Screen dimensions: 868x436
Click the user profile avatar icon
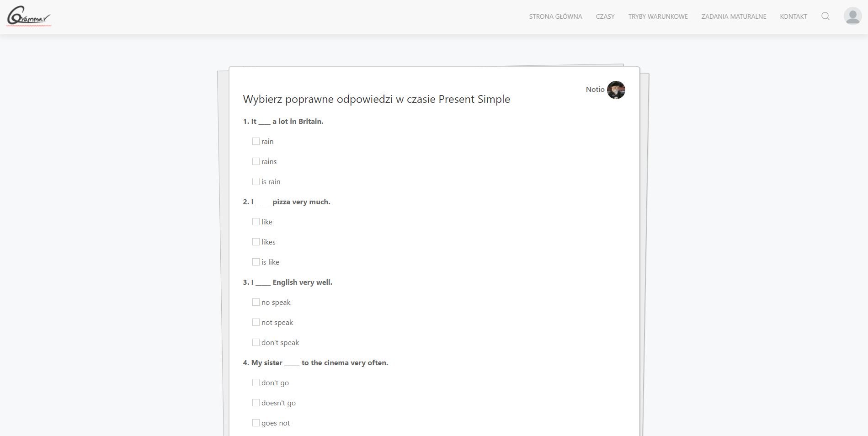pos(852,16)
